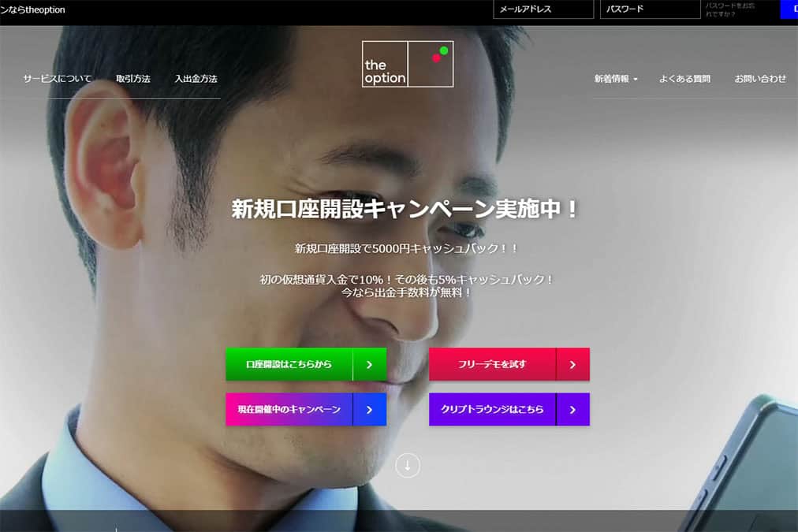Click the forgot password link
This screenshot has width=798, height=532.
(730, 9)
